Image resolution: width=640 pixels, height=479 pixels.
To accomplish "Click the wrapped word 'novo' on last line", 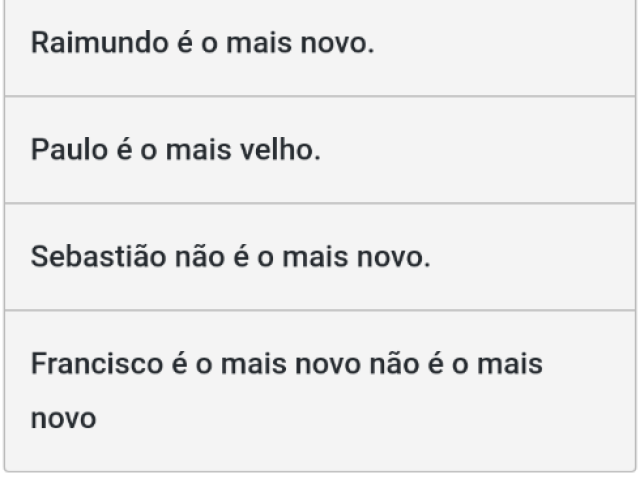I will (64, 419).
